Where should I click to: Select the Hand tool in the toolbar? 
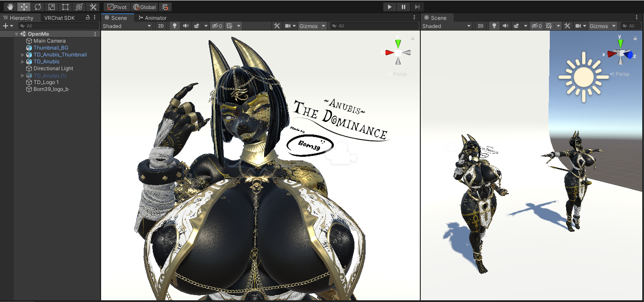[10, 7]
